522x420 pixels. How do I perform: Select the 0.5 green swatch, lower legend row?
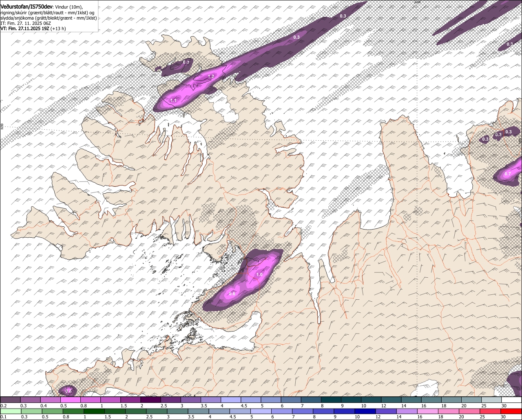click(52, 411)
